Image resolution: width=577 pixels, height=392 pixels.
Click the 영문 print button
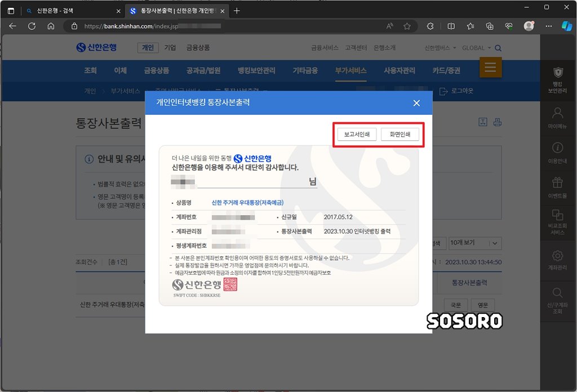483,305
